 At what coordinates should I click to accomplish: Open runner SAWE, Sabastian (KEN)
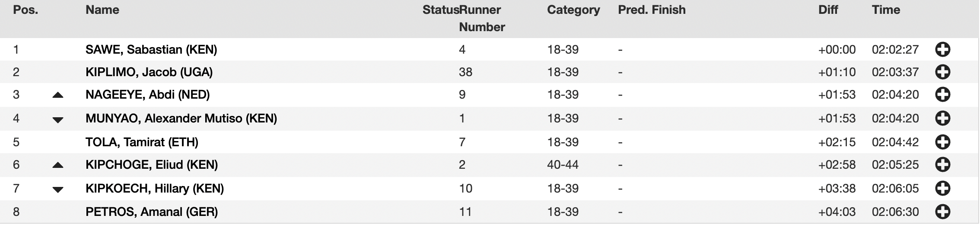(x=151, y=50)
